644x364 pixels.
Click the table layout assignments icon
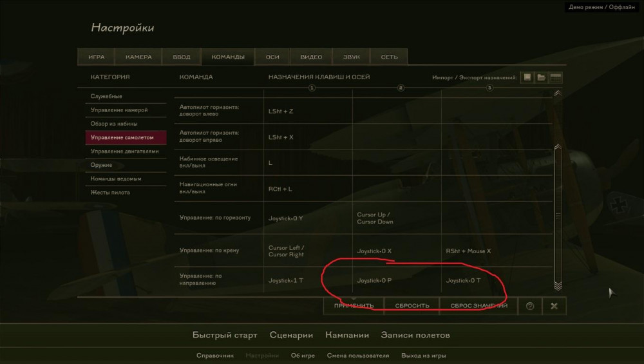point(555,77)
